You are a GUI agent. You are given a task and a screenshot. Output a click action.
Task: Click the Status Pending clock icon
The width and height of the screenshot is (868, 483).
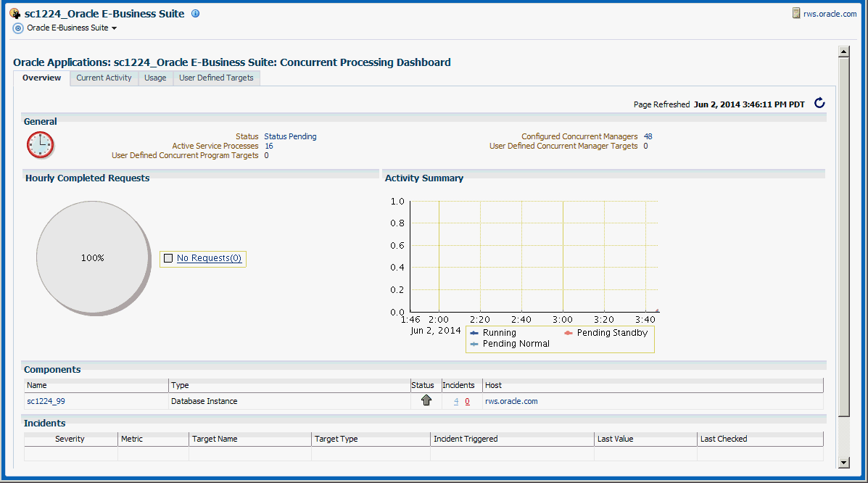tap(41, 146)
